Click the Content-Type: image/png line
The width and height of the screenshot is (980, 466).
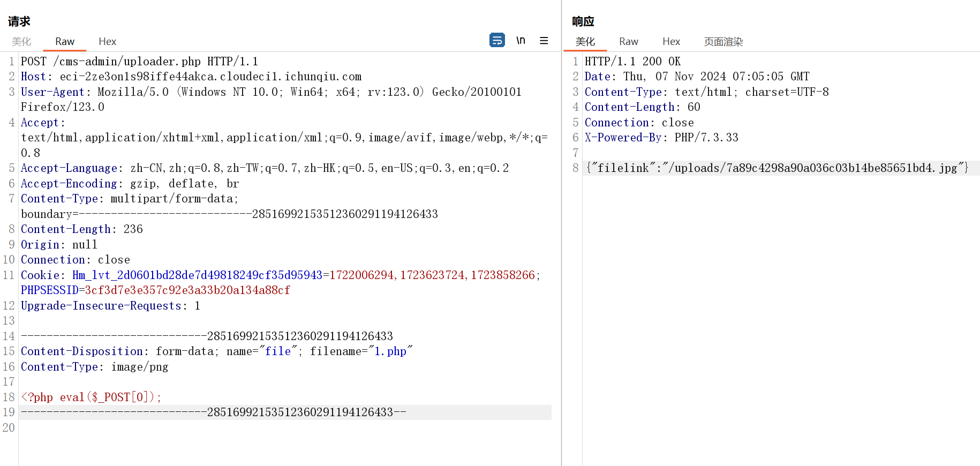tap(94, 367)
